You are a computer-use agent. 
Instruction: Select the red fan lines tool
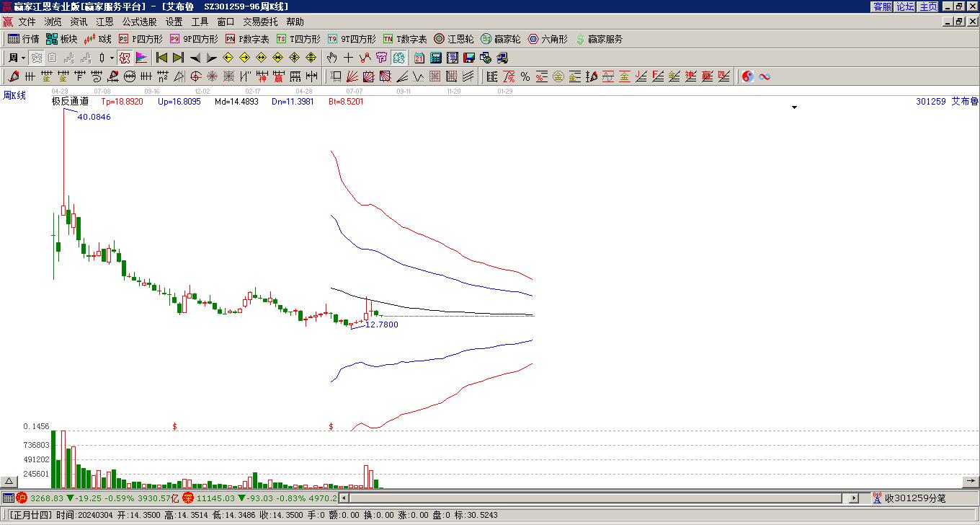tap(352, 76)
